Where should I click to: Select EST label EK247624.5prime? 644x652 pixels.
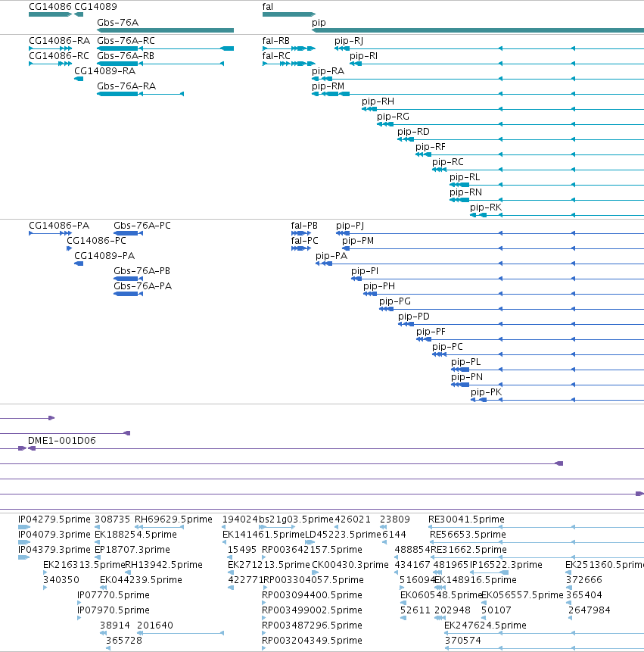pos(485,625)
